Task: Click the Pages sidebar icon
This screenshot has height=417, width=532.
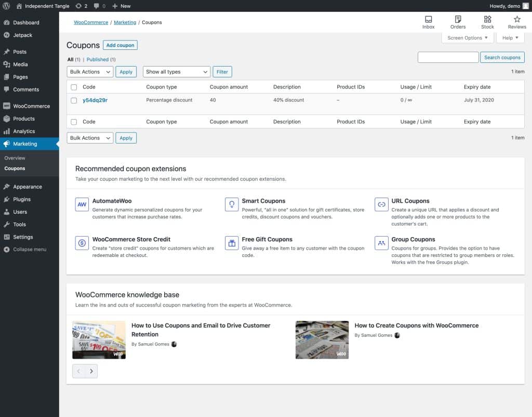Action: 6,77
